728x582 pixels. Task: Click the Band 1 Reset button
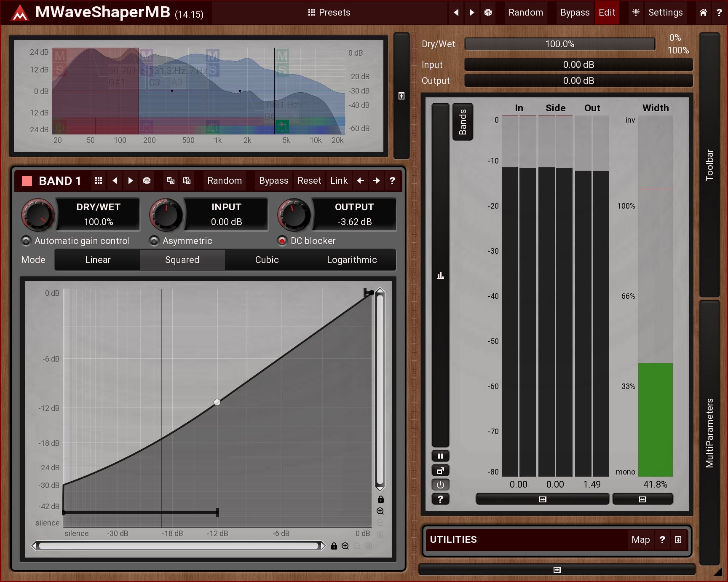tap(309, 181)
